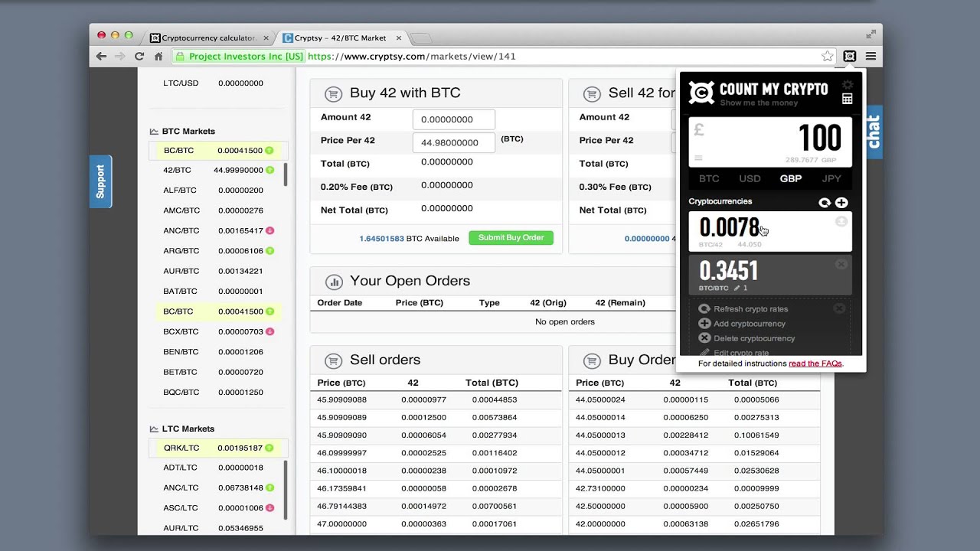Close the icon legend help box
Screen dimensions: 980x551
click(x=839, y=308)
